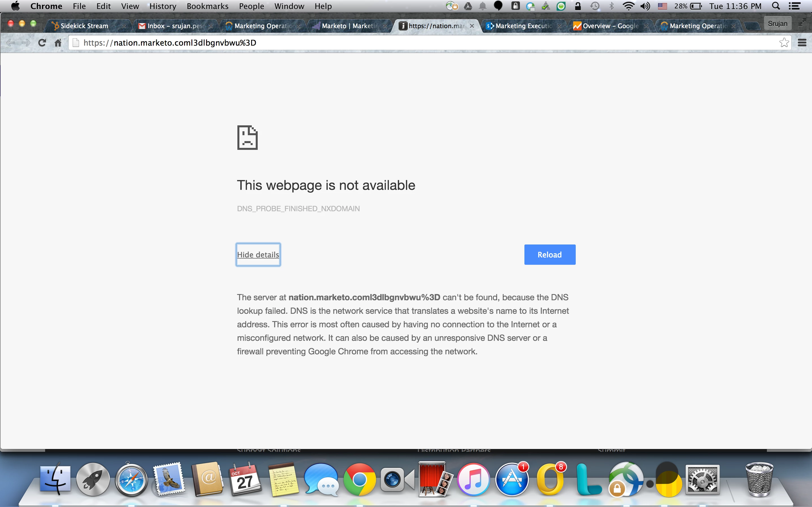Image resolution: width=812 pixels, height=507 pixels.
Task: Click the browser reload icon
Action: [x=42, y=43]
